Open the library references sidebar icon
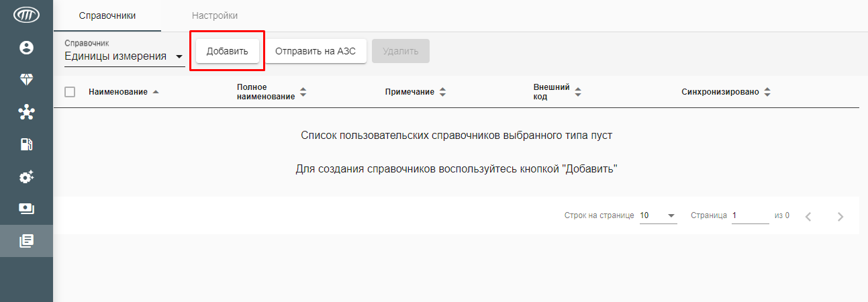Image resolution: width=868 pixels, height=302 pixels. coord(26,241)
